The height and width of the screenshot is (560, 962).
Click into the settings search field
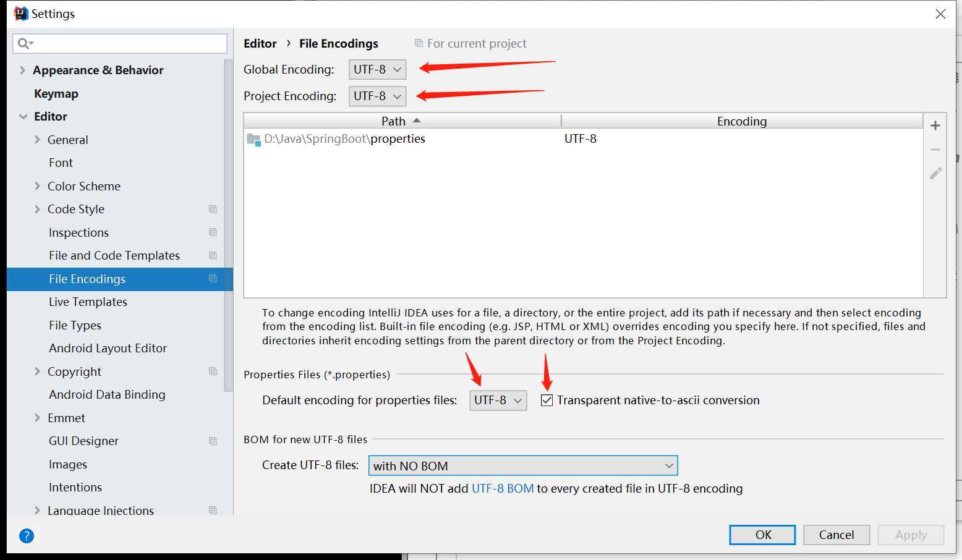pyautogui.click(x=120, y=43)
